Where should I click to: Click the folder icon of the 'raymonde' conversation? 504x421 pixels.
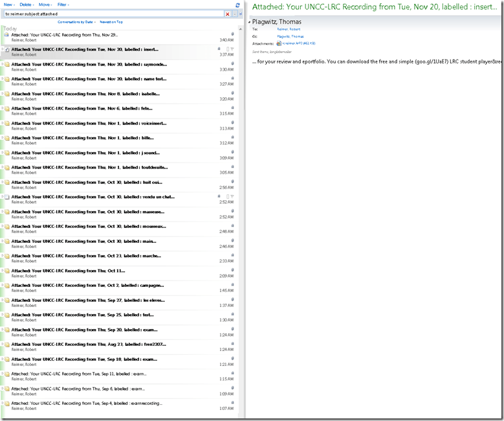(7, 64)
